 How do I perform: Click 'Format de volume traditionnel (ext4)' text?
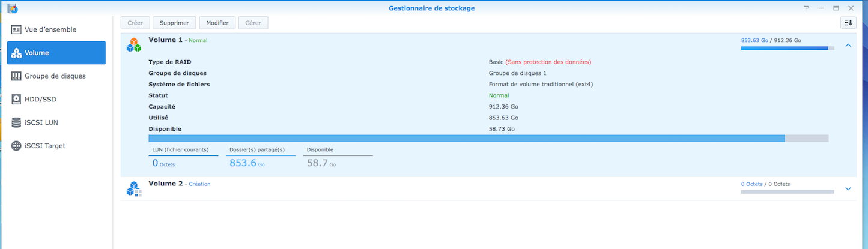click(x=541, y=85)
